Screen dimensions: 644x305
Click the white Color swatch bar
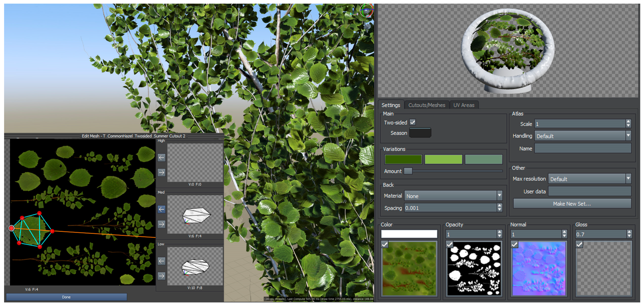(x=409, y=234)
